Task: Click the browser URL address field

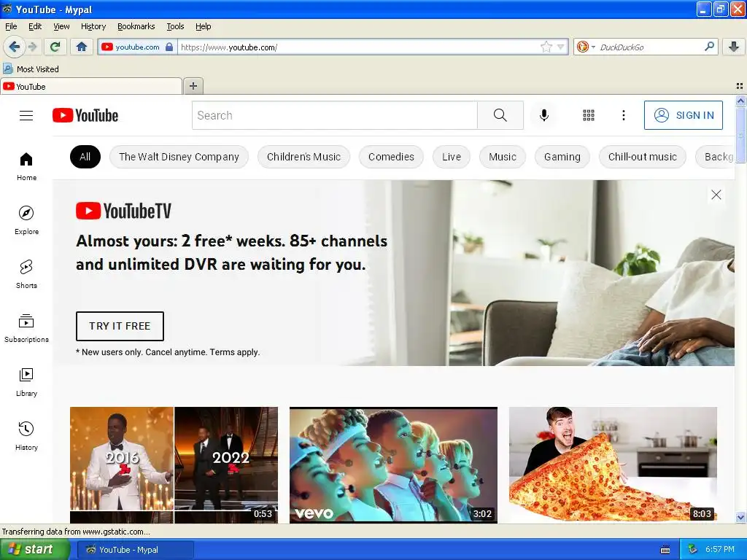Action: pos(359,47)
